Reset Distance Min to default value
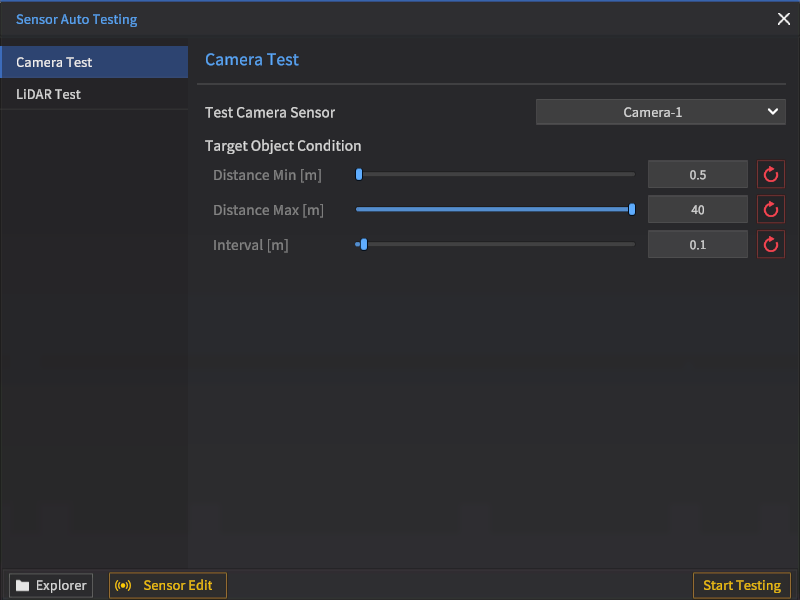 click(x=770, y=175)
